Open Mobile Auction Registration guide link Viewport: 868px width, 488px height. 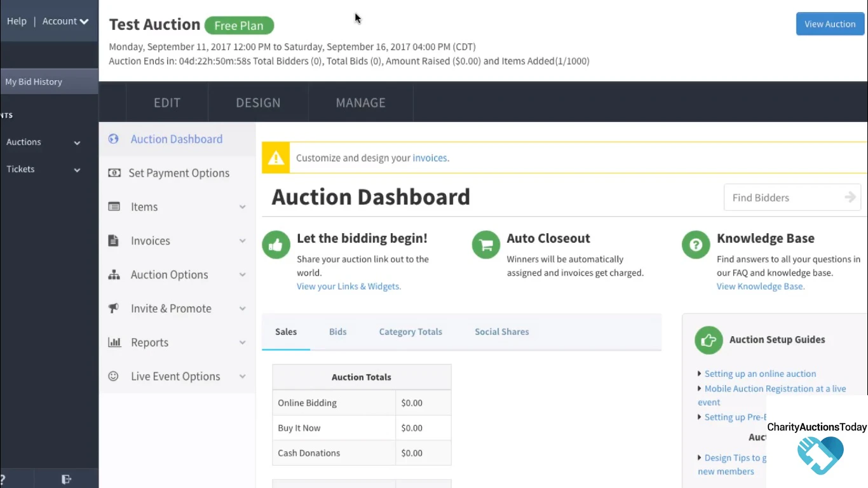[772, 395]
